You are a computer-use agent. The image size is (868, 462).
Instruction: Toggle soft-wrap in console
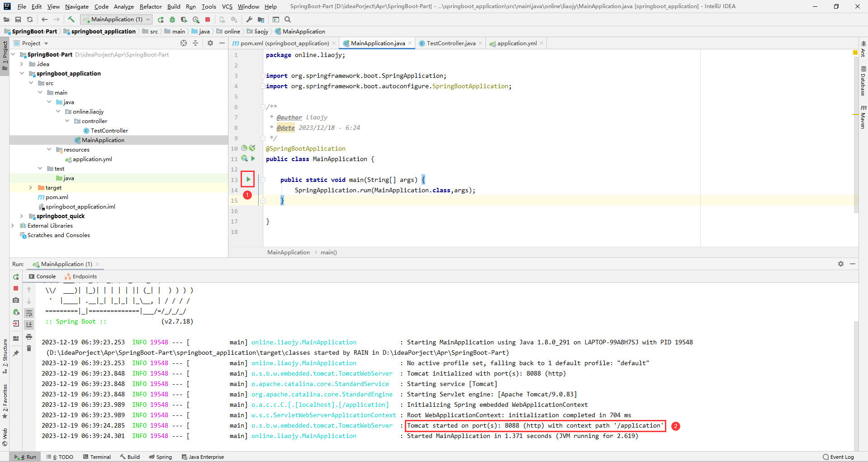point(29,313)
